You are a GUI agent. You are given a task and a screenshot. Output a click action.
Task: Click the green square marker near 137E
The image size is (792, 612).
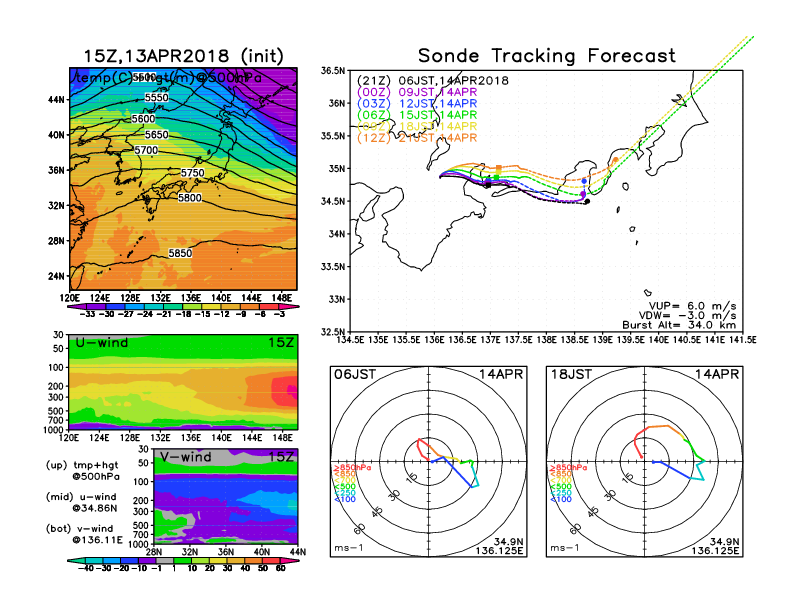[x=497, y=178]
